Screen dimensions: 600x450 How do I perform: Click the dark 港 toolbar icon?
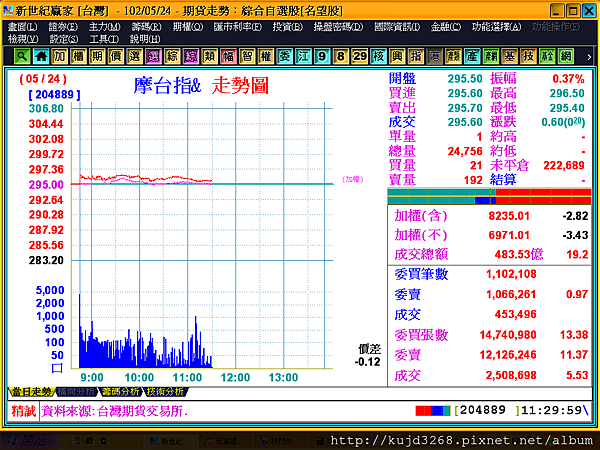(x=435, y=56)
